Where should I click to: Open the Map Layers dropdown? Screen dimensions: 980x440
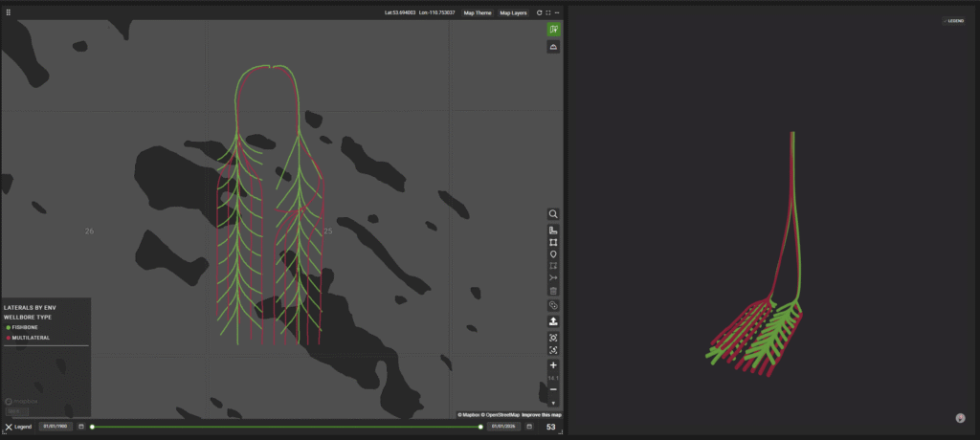(513, 13)
